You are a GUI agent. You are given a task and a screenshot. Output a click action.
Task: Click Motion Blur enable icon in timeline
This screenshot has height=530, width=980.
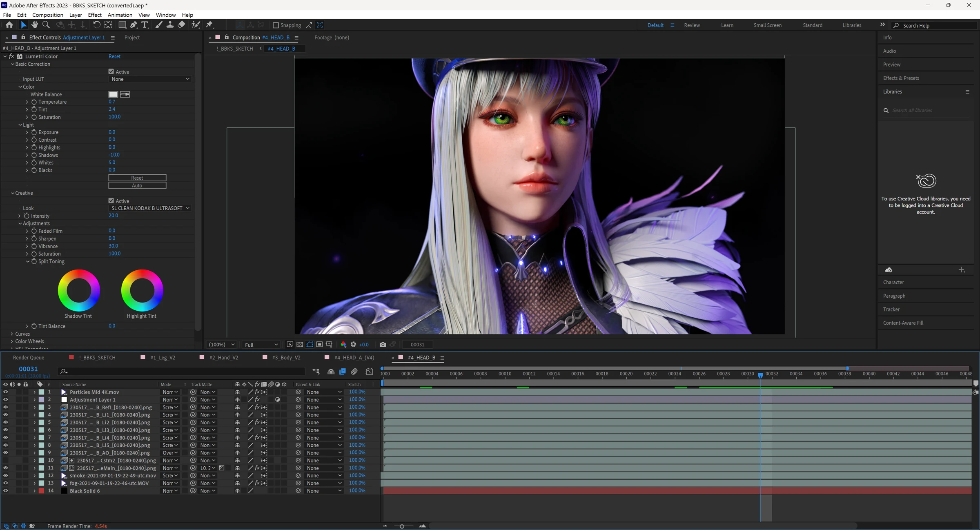[x=354, y=372]
